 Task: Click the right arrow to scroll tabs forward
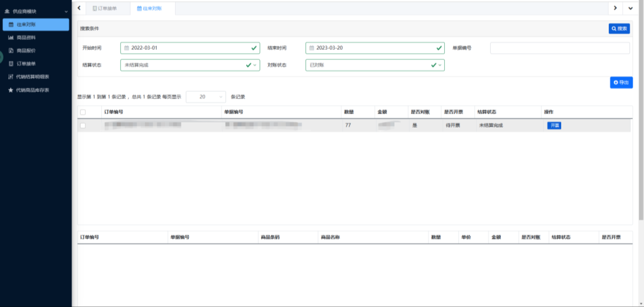click(615, 8)
